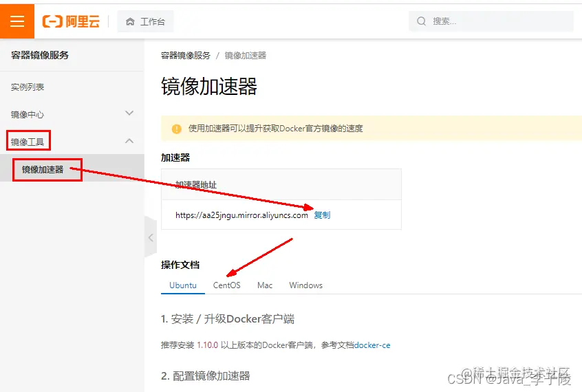Switch to the Ubuntu tab
Image resolution: width=582 pixels, height=392 pixels.
pos(182,285)
